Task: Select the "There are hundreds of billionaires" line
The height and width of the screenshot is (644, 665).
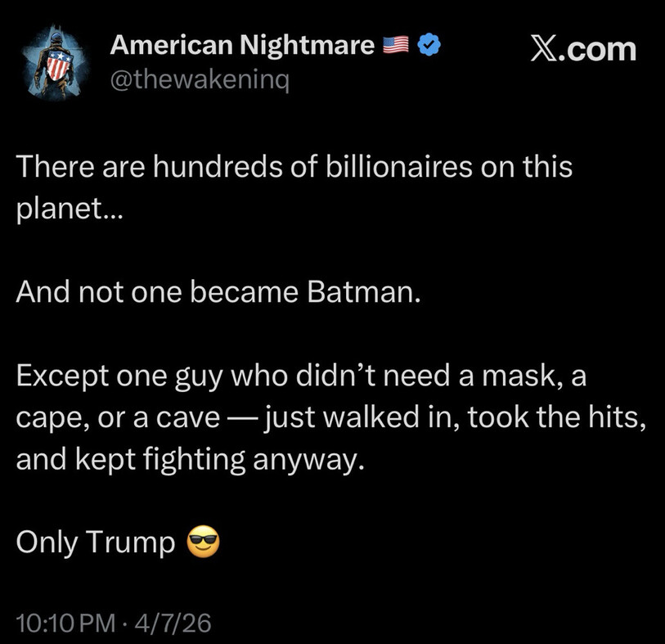Action: click(x=294, y=168)
